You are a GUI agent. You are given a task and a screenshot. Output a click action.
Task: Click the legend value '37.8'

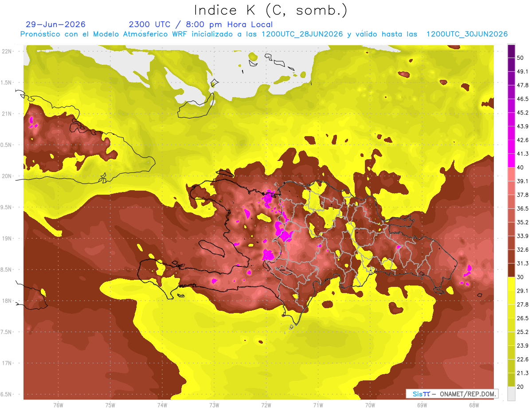(x=523, y=195)
